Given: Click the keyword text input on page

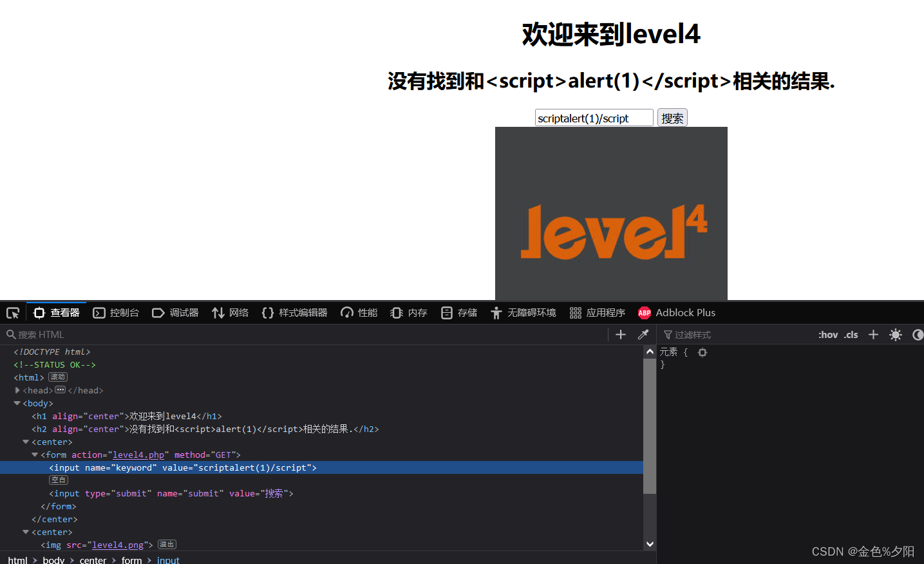Looking at the screenshot, I should pyautogui.click(x=594, y=118).
